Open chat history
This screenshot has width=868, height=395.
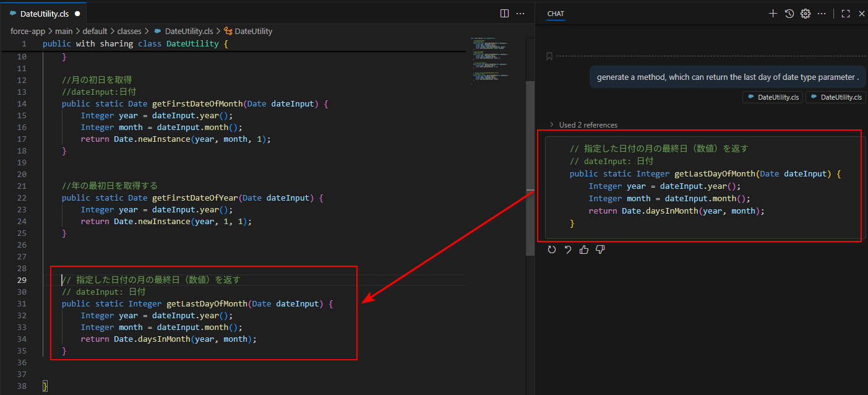tap(789, 14)
